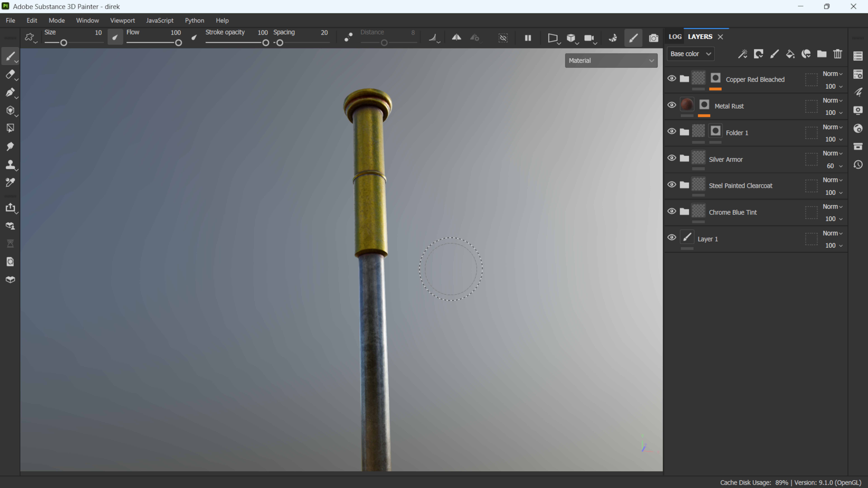
Task: Expand the Folder 1 group folder icon
Action: tap(684, 132)
